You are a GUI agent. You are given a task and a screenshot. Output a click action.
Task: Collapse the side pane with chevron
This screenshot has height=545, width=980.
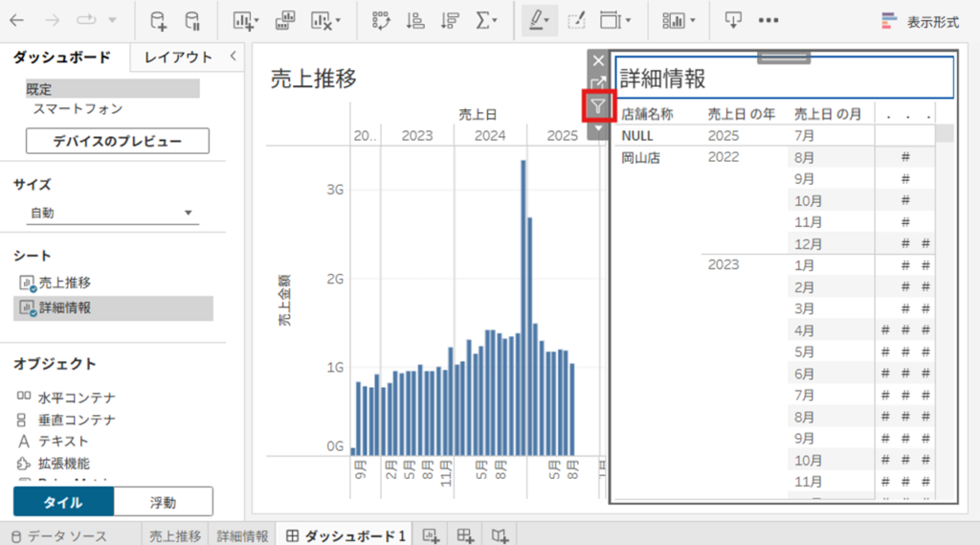pos(234,57)
